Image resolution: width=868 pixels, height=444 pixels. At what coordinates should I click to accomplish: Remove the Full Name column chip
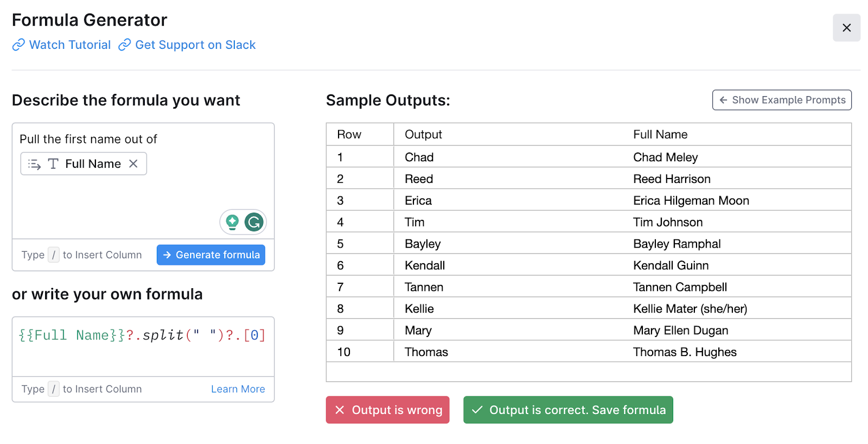coord(133,163)
